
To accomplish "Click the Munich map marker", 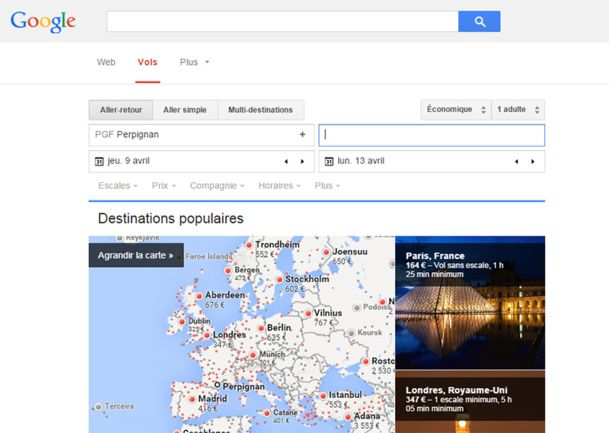I will pos(253,355).
